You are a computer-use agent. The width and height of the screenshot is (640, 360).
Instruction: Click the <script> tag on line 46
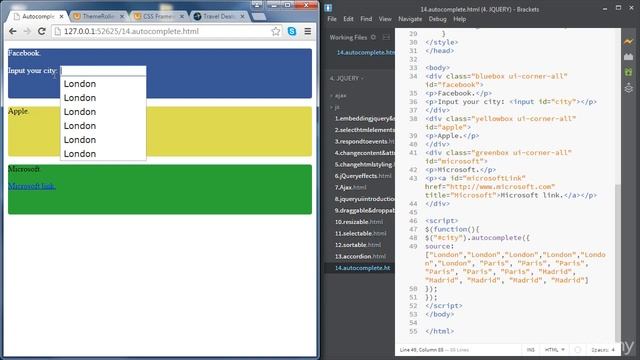(441, 220)
